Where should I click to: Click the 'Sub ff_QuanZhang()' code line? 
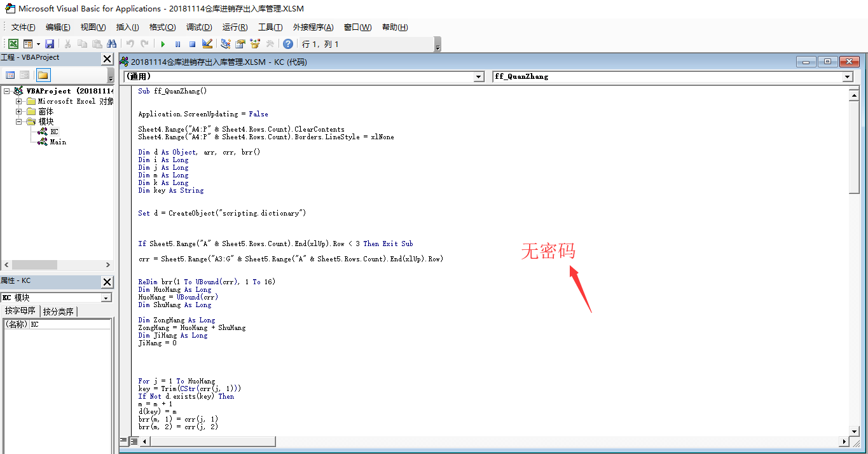(x=172, y=91)
